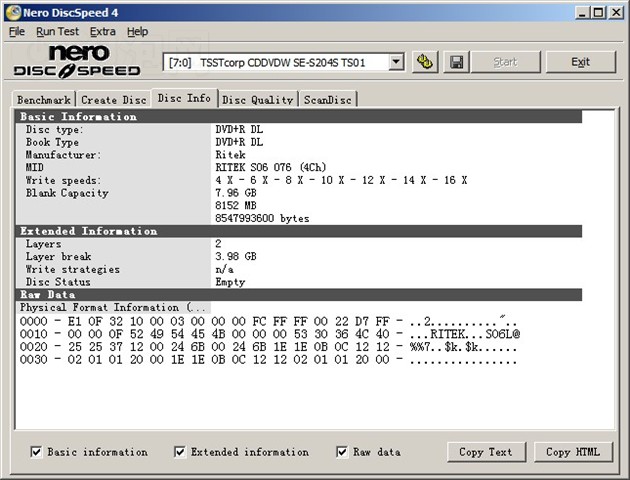Open the File menu
This screenshot has width=630, height=480.
tap(17, 31)
